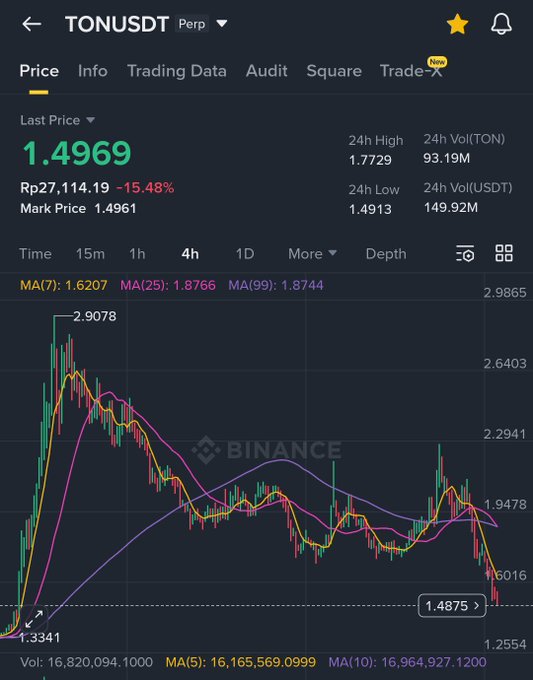This screenshot has height=680, width=533.
Task: Tap the Perp contract badge
Action: coord(192,24)
